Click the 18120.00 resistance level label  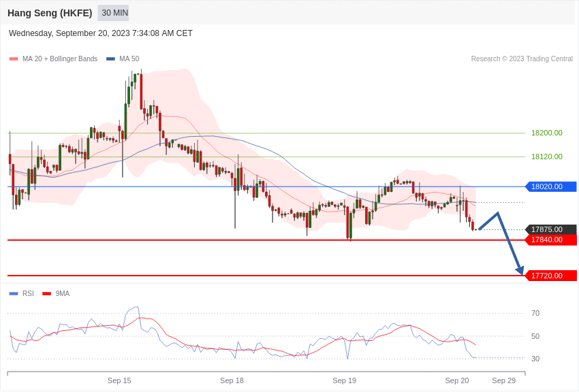coord(547,157)
